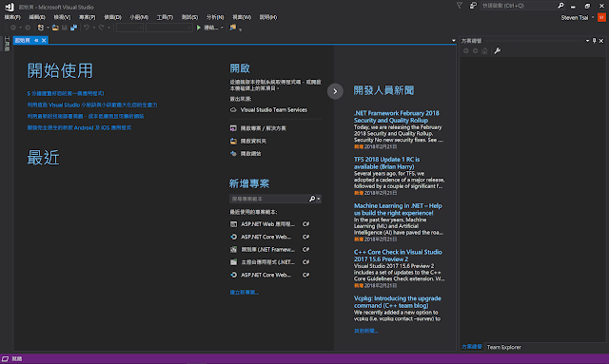Click the Open File folder icon

pos(55,28)
